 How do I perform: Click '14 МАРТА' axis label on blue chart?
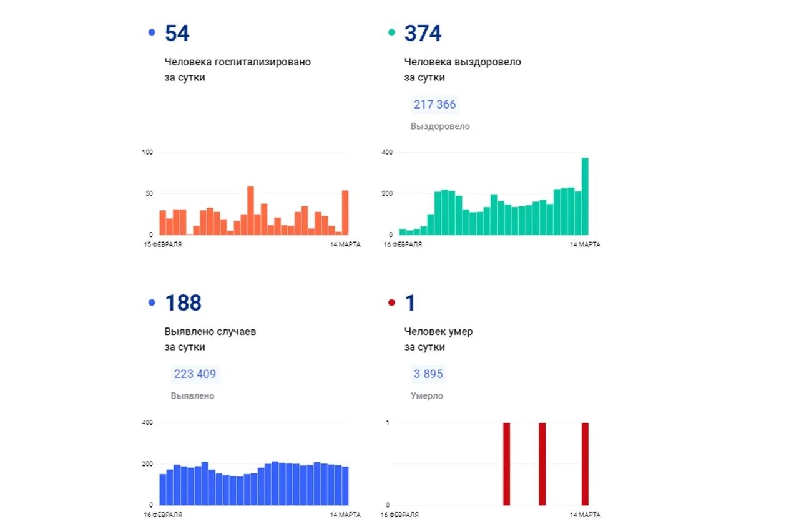click(x=345, y=515)
